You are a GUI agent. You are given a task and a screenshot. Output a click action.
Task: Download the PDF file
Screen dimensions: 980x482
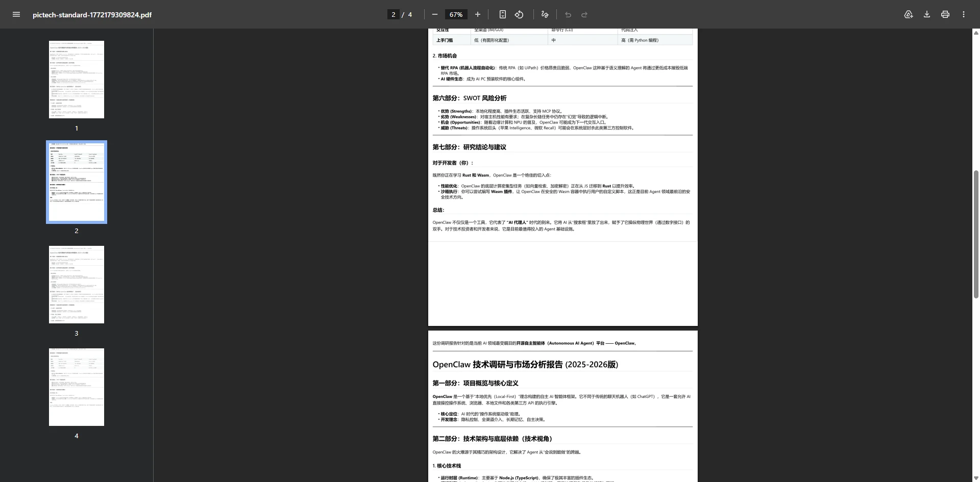[x=926, y=14]
